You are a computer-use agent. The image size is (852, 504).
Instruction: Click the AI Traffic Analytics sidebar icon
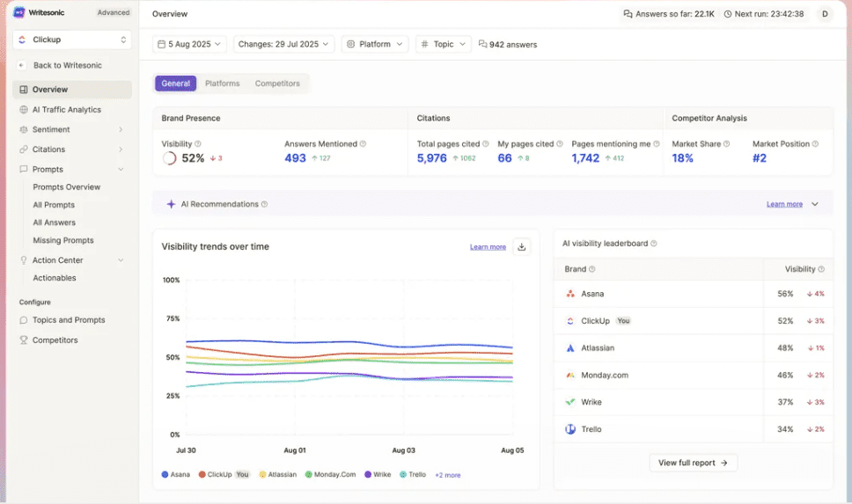[x=24, y=110]
